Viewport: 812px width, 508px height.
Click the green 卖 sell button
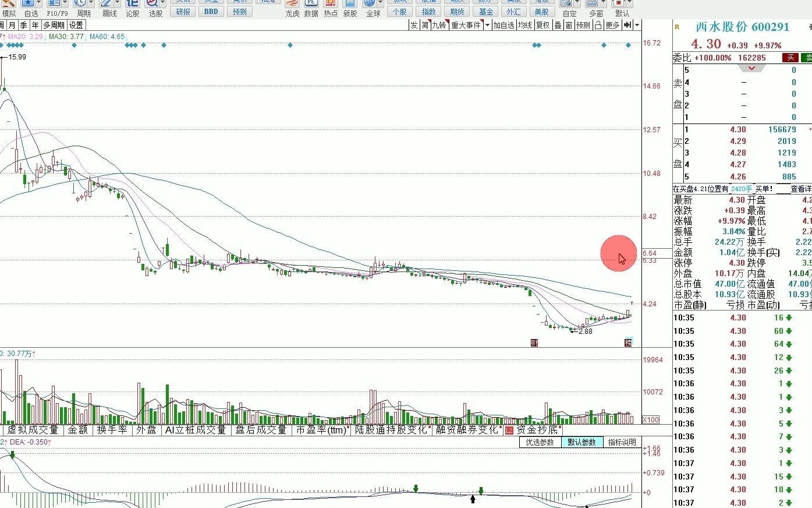pyautogui.click(x=807, y=58)
